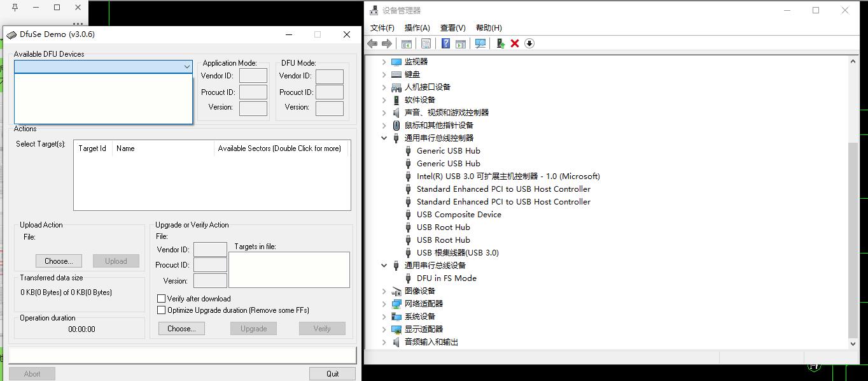Select the first USB Root Hub entry
The width and height of the screenshot is (868, 381).
coord(443,227)
